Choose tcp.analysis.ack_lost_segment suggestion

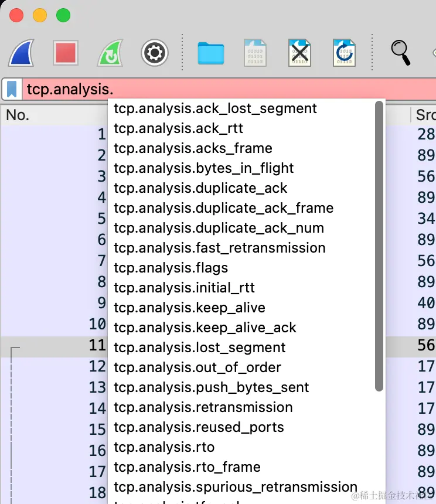point(215,108)
